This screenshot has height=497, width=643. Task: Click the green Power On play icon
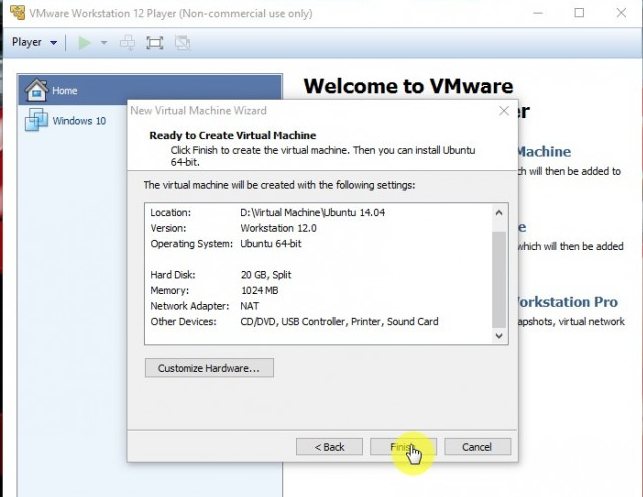[x=85, y=43]
